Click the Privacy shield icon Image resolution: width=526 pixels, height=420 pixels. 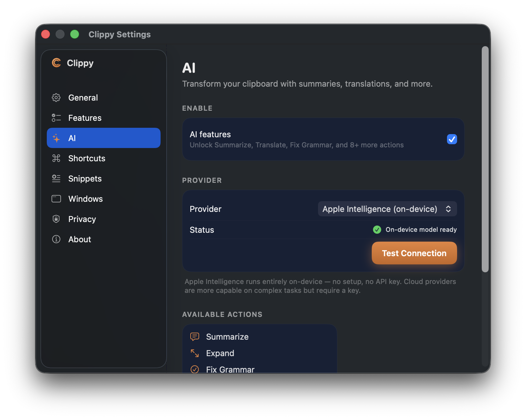point(56,219)
